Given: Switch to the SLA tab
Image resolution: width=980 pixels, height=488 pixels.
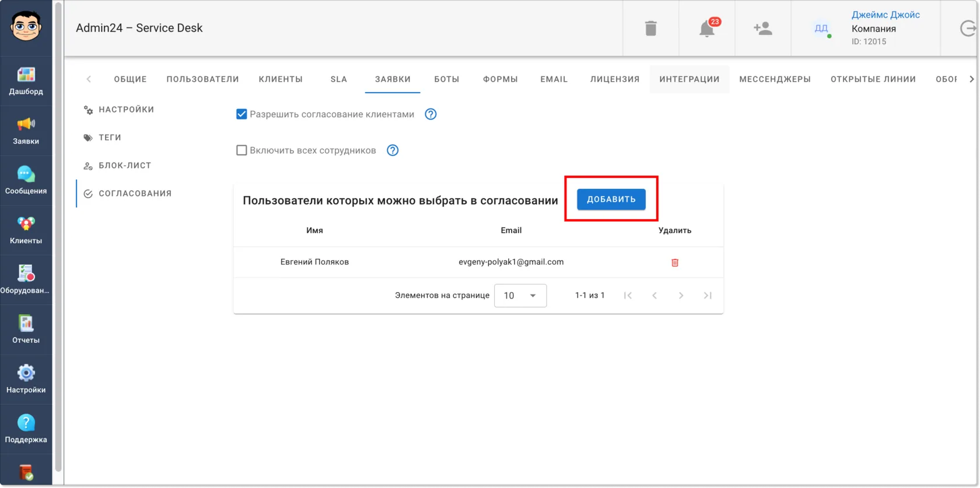Looking at the screenshot, I should (x=339, y=79).
